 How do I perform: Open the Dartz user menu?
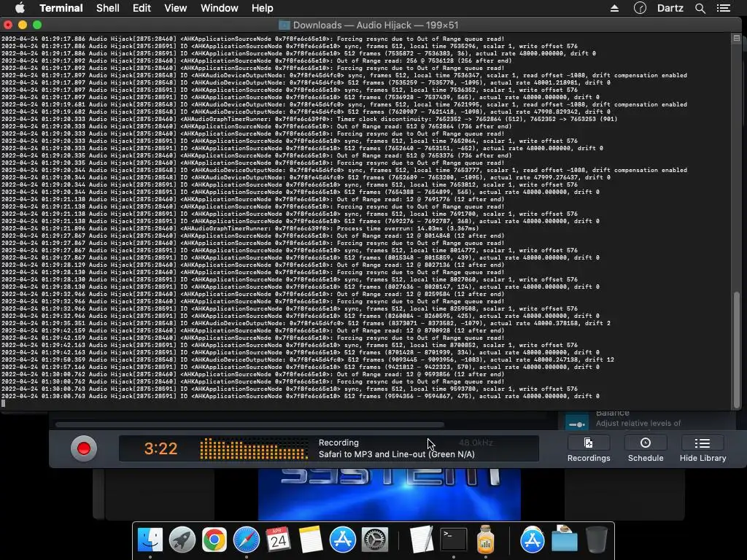(x=670, y=8)
